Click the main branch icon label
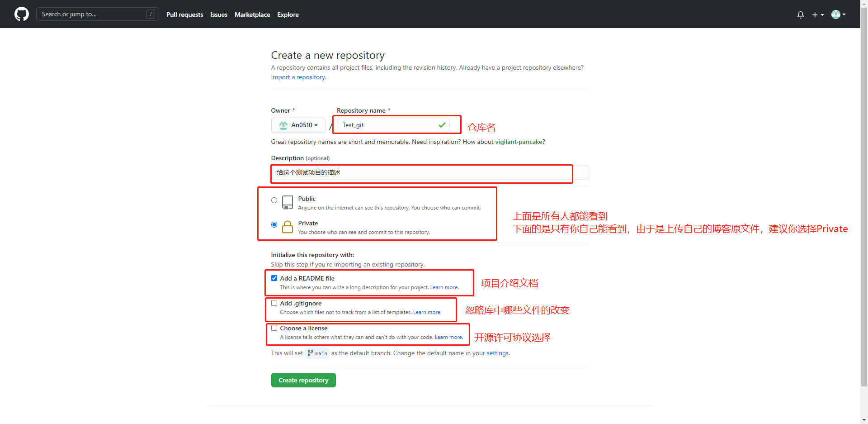Viewport: 868px width, 424px height. 317,353
